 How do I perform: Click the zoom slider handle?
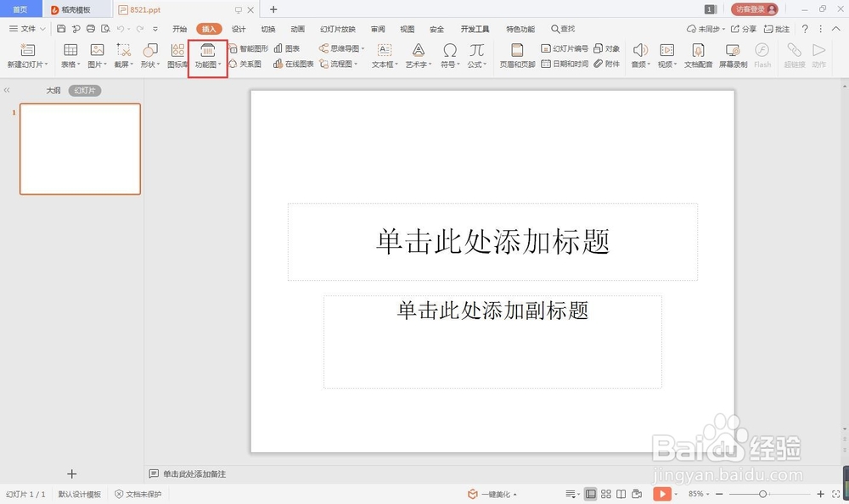762,494
